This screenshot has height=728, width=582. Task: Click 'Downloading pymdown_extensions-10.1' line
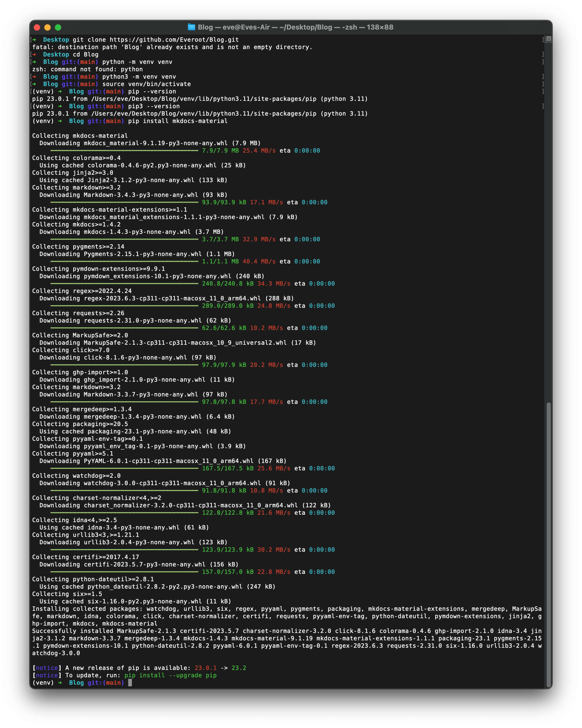coord(152,276)
